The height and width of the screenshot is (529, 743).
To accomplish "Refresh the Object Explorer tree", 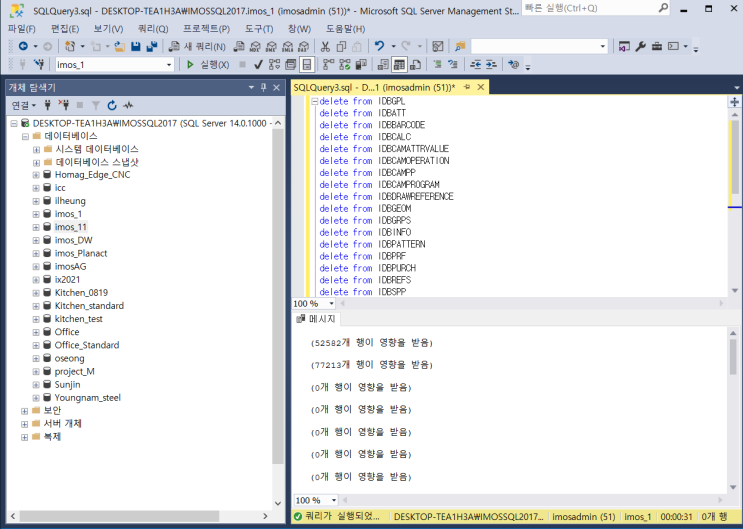I will click(x=112, y=105).
